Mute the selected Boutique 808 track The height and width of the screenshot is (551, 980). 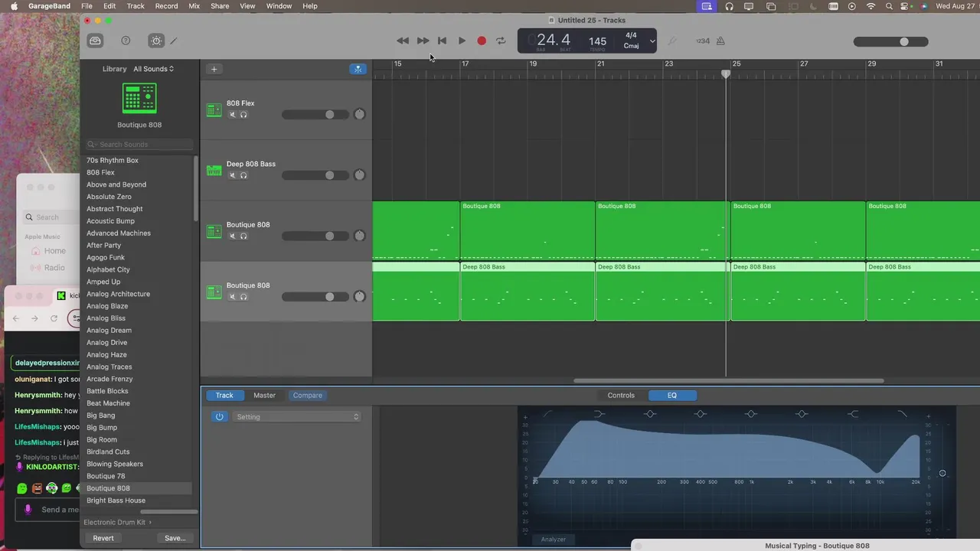(x=233, y=297)
